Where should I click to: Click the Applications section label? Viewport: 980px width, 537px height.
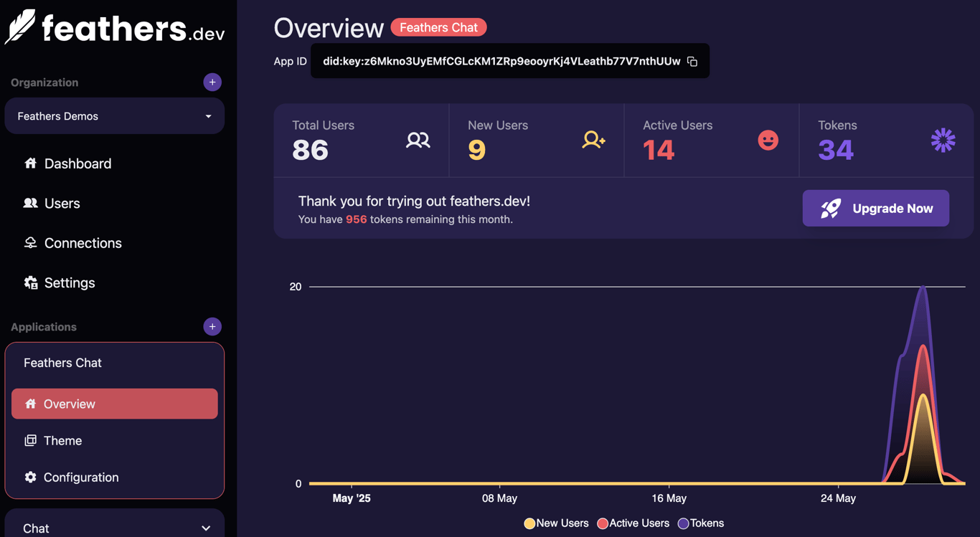[44, 327]
